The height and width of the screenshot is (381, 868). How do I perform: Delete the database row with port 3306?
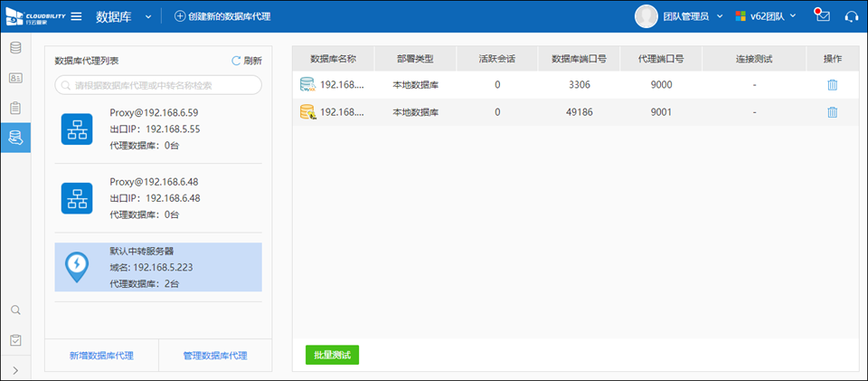pyautogui.click(x=832, y=85)
